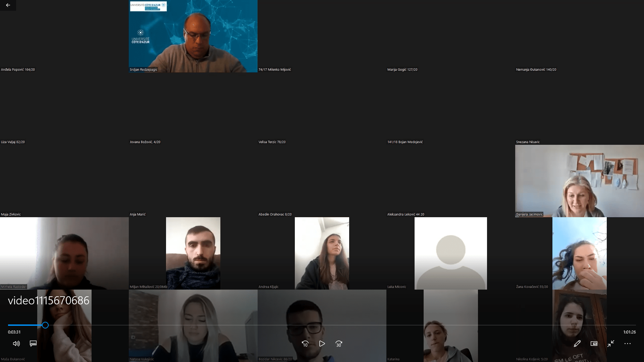Click the name Jovana Božović, 4/20
The image size is (644, 362).
(x=145, y=142)
